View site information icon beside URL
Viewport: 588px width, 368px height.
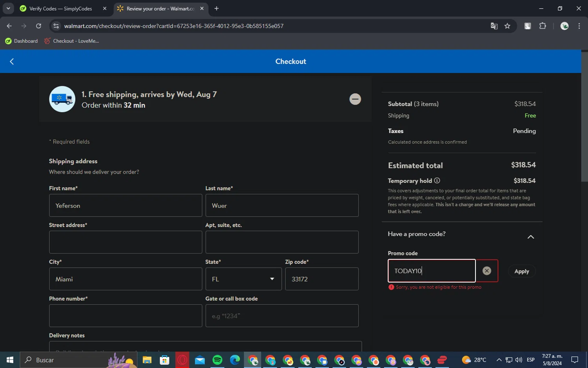[x=56, y=26]
